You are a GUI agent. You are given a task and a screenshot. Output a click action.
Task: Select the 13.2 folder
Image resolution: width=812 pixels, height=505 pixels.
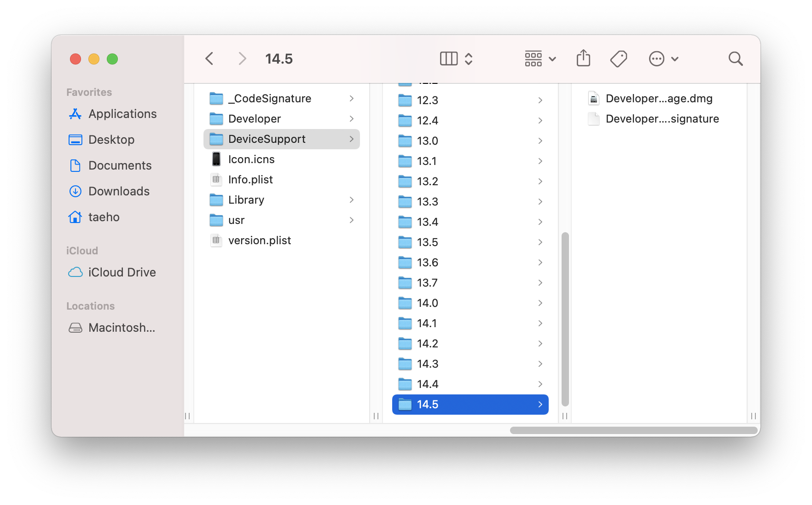pyautogui.click(x=470, y=182)
